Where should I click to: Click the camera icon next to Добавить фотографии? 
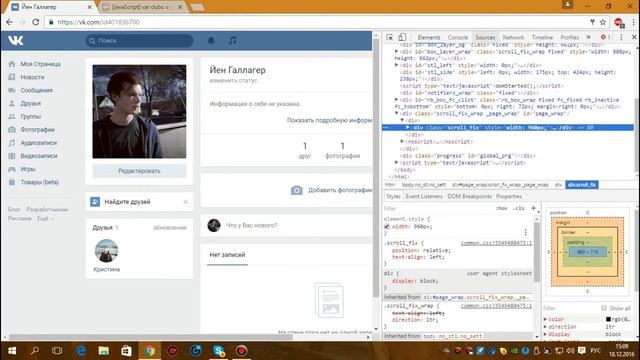pos(297,190)
